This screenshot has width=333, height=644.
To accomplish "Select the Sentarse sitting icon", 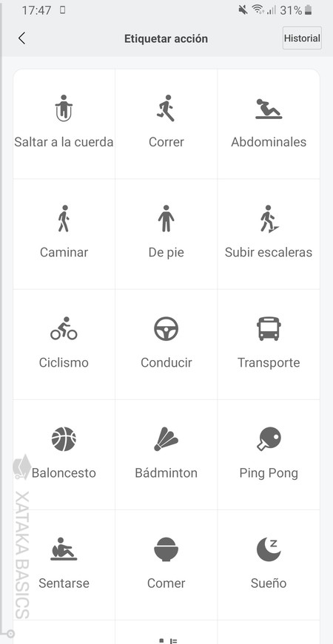I will tap(64, 549).
